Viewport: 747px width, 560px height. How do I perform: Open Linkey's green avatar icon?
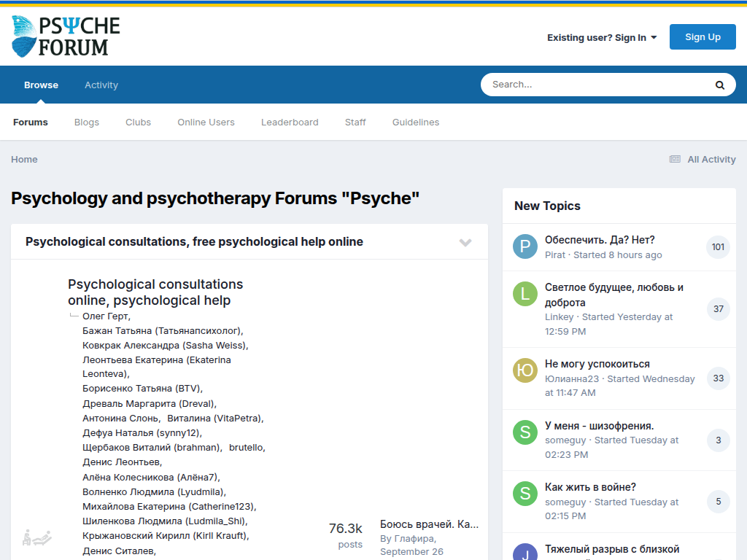525,294
